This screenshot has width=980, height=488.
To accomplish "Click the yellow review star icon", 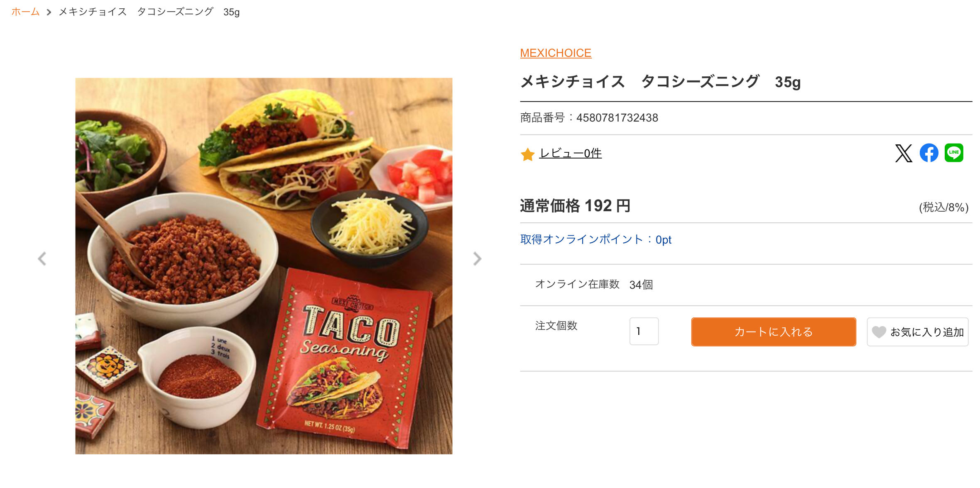I will click(527, 154).
